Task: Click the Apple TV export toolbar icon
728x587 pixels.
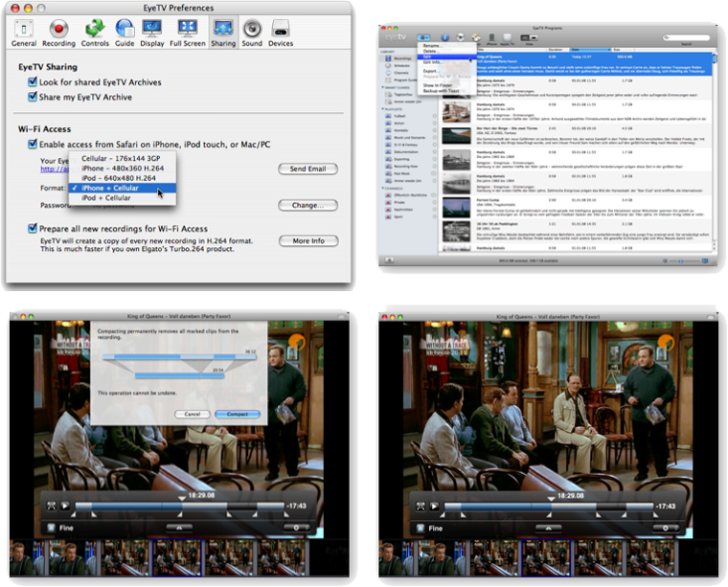Action: coord(507,38)
